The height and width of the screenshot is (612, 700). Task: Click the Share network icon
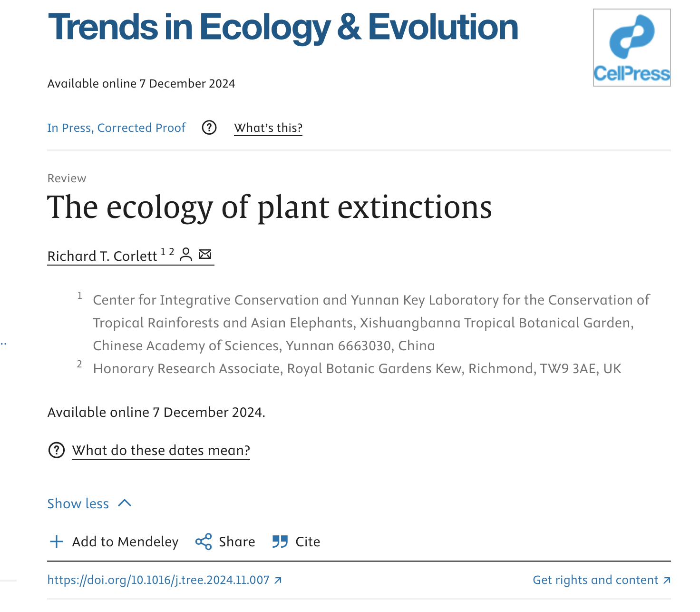pyautogui.click(x=204, y=542)
